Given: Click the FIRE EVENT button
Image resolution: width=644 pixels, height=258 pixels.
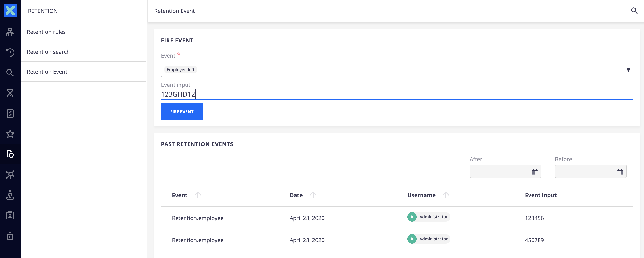Looking at the screenshot, I should click(x=182, y=111).
